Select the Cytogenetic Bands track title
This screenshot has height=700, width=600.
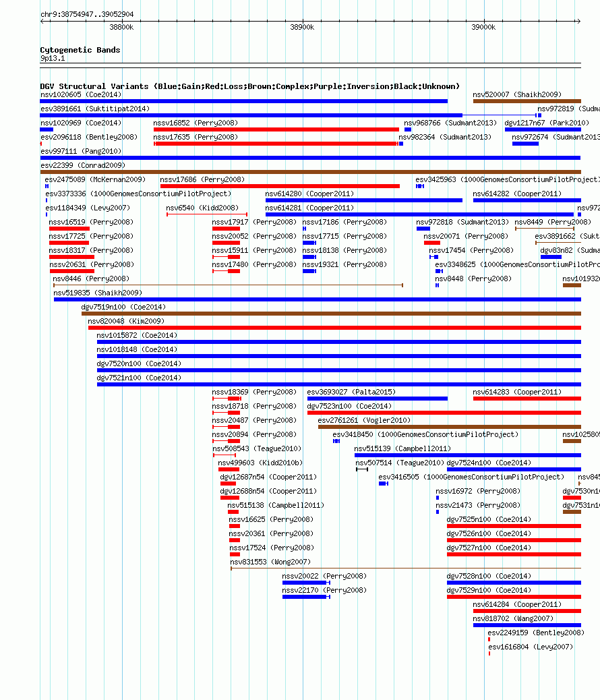[80, 50]
